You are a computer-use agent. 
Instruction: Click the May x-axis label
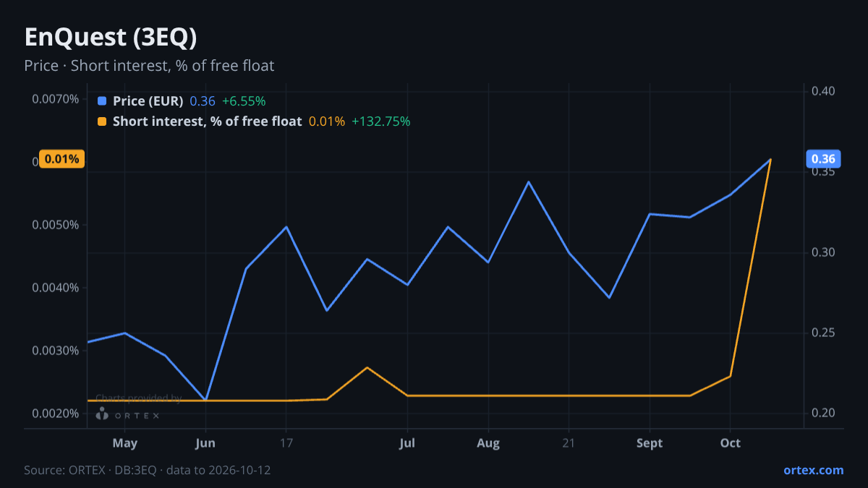[125, 443]
